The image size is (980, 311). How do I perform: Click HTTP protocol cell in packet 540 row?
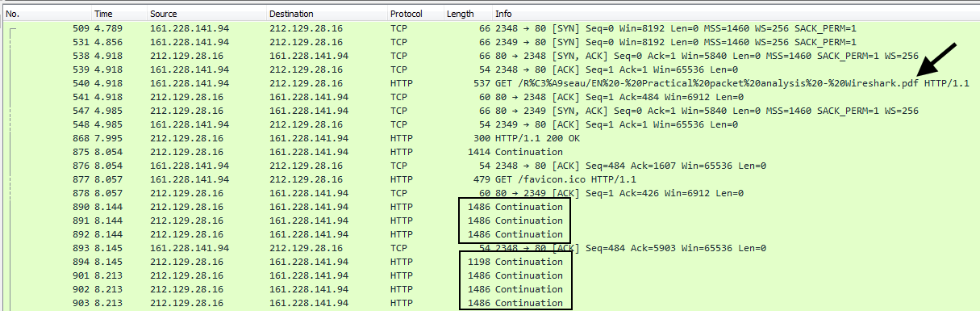coord(401,83)
